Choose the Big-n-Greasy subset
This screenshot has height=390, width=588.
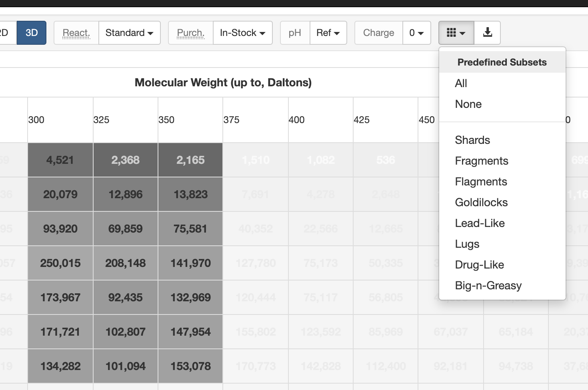(502, 285)
